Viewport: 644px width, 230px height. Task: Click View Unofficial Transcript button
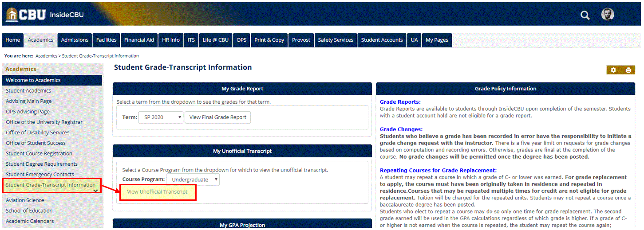click(157, 192)
